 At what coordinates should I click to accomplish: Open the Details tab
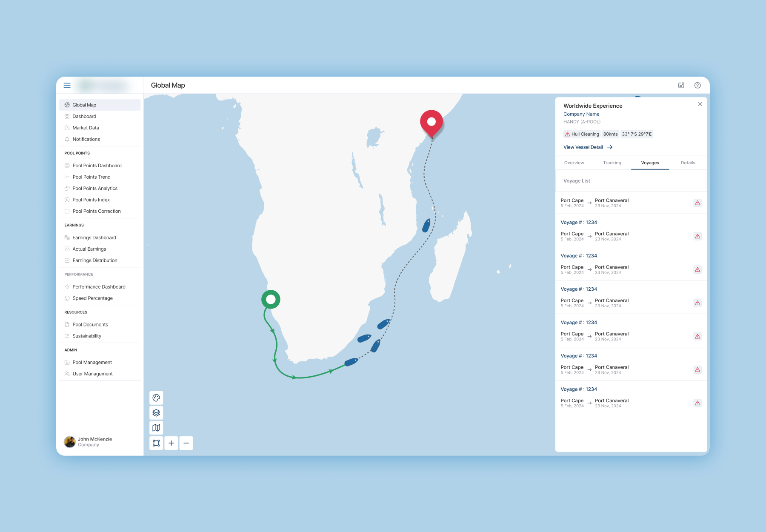pos(688,163)
